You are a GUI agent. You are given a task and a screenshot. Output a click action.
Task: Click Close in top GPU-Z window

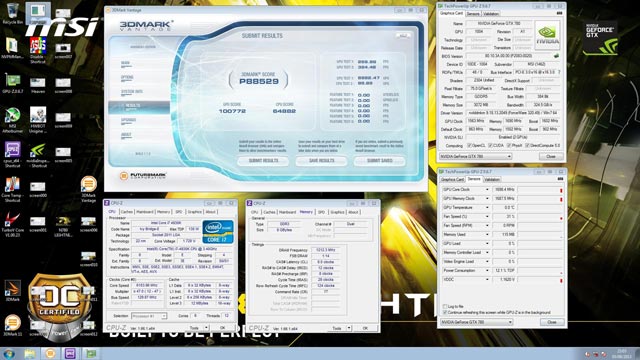551,156
